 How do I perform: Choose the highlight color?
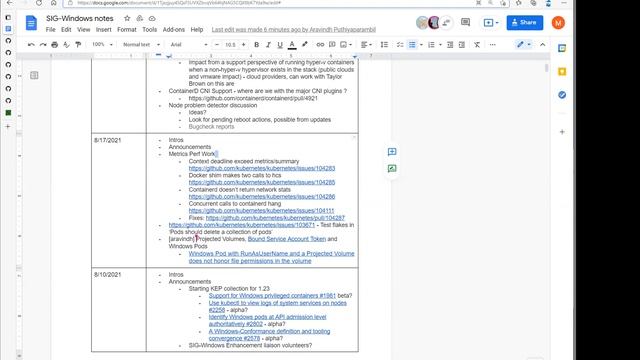click(x=304, y=44)
